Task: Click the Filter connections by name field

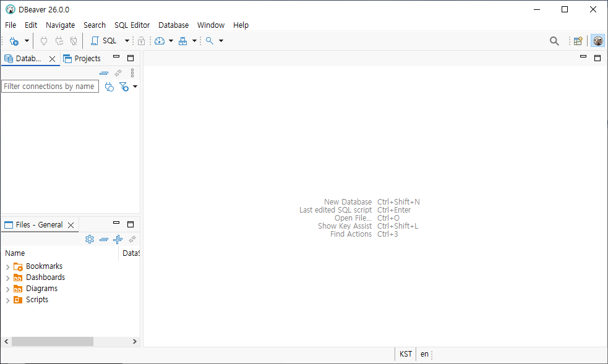Action: click(50, 87)
